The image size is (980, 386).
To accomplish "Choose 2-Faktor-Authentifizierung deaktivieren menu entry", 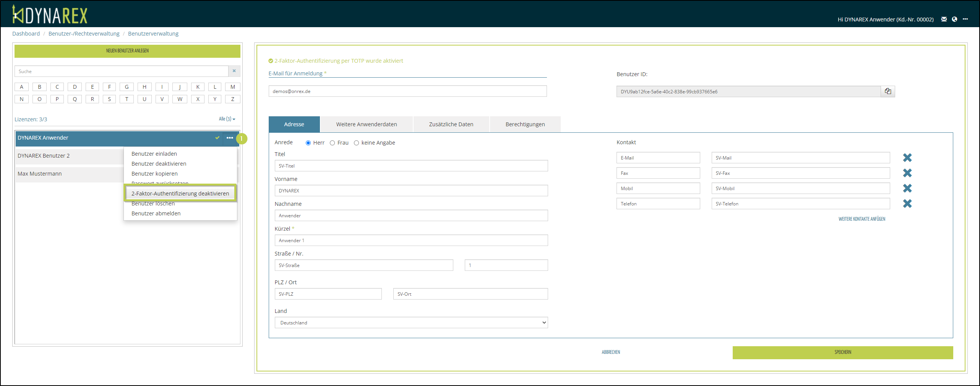I will [x=180, y=194].
